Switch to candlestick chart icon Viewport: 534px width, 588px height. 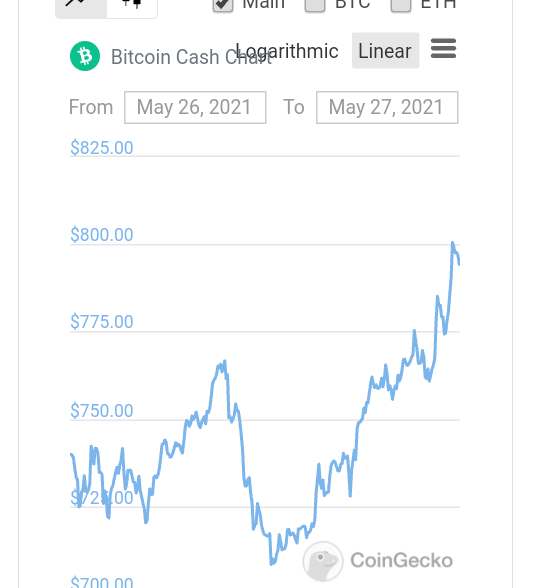pyautogui.click(x=132, y=7)
